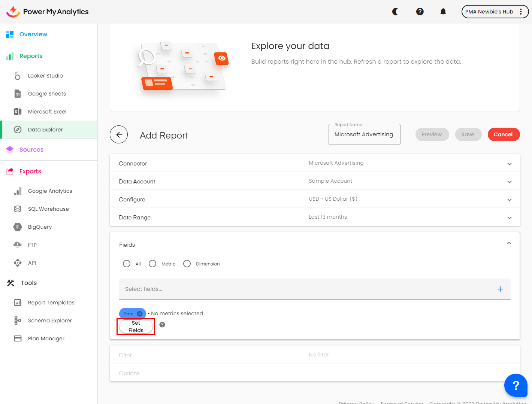The image size is (532, 404).
Task: Expand the Date Range dropdown
Action: click(509, 218)
